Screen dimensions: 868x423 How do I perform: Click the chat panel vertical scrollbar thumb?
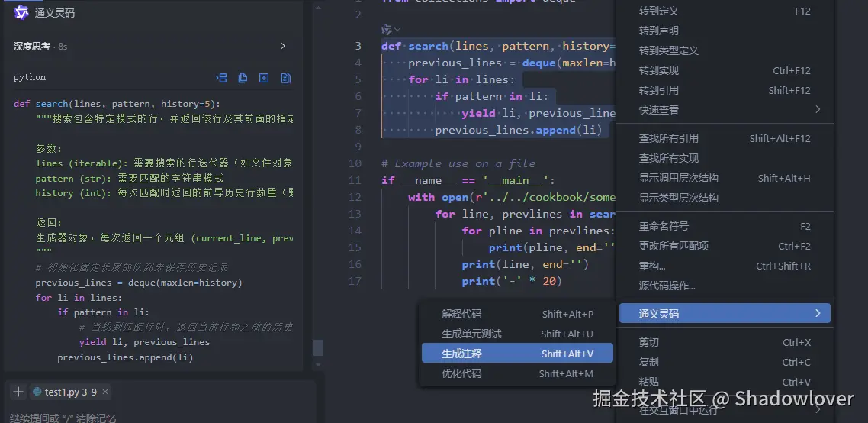pyautogui.click(x=318, y=347)
